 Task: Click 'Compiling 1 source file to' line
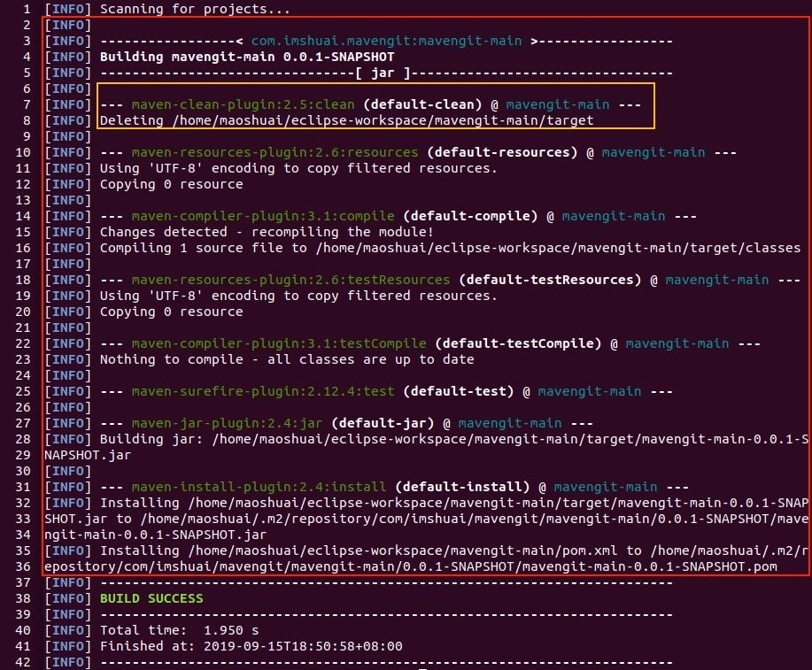point(450,248)
